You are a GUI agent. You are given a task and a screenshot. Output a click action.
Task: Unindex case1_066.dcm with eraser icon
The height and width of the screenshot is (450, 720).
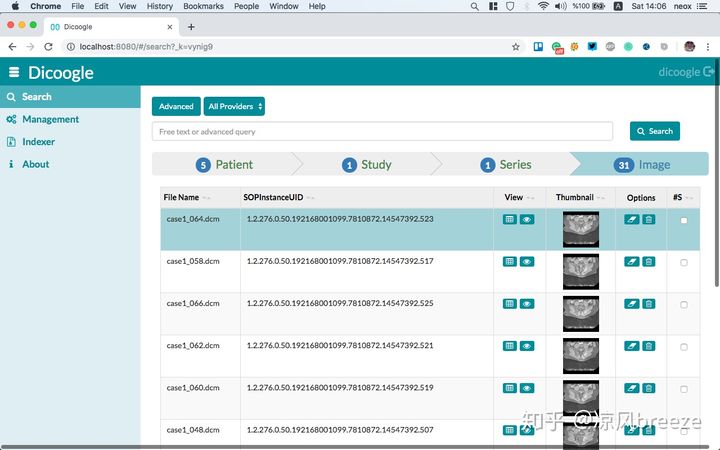pyautogui.click(x=631, y=304)
